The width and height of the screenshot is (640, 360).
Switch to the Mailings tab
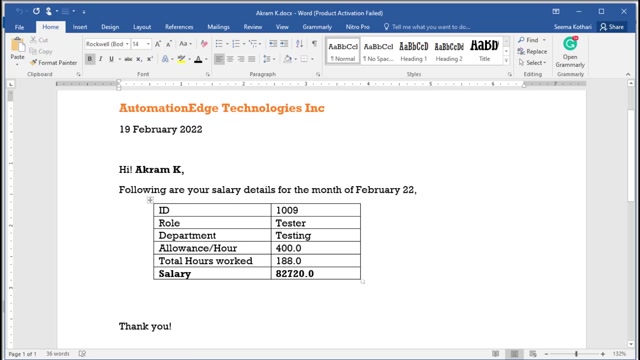(218, 27)
